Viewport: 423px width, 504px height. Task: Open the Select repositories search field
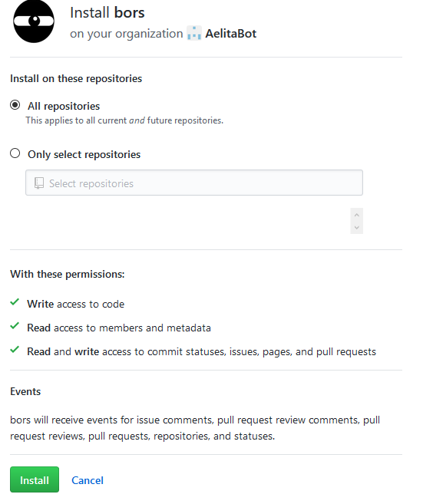pyautogui.click(x=194, y=183)
